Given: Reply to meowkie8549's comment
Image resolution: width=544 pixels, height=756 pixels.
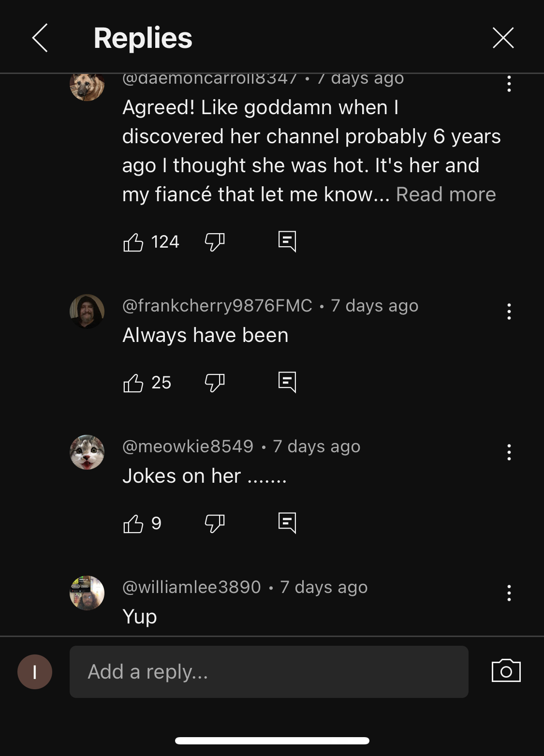Looking at the screenshot, I should point(287,523).
